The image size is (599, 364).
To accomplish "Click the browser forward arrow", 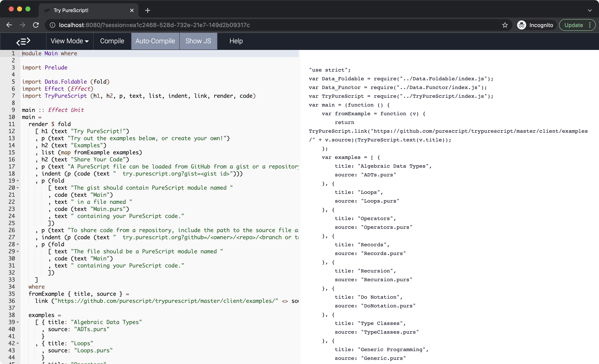I will tap(22, 25).
